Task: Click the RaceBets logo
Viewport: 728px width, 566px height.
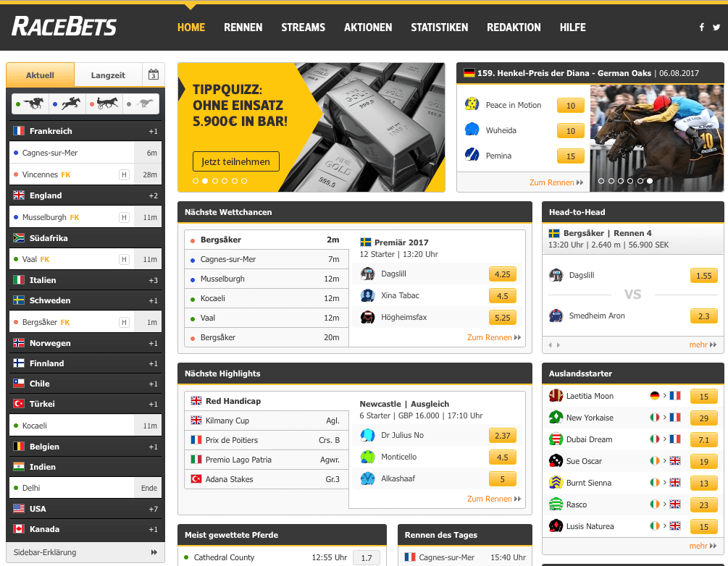Action: pos(64,27)
